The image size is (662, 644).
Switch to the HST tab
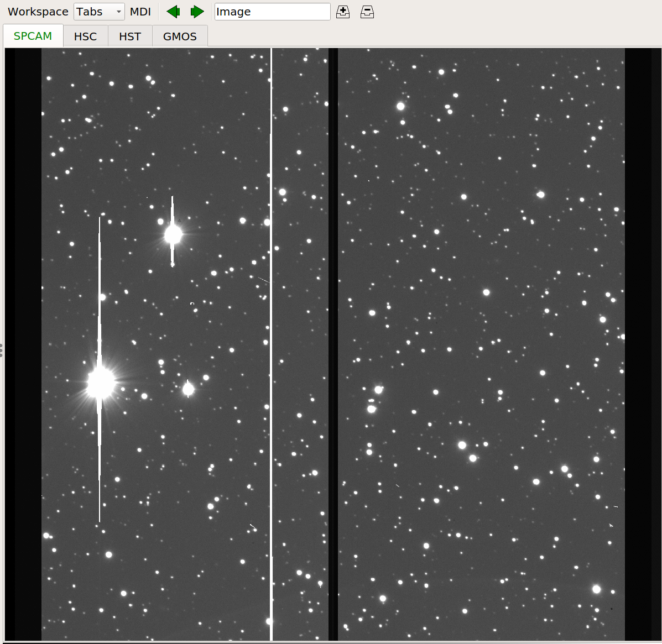129,36
